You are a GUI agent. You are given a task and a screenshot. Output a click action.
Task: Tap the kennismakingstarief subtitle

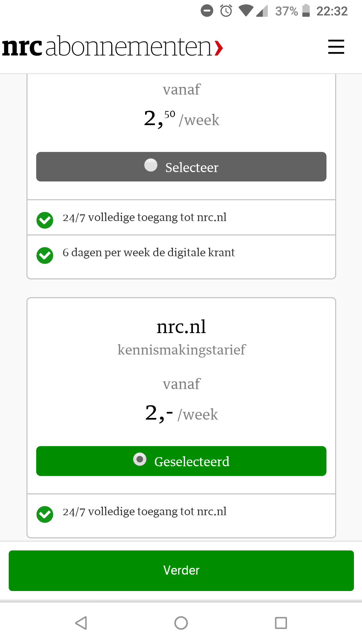tap(181, 350)
